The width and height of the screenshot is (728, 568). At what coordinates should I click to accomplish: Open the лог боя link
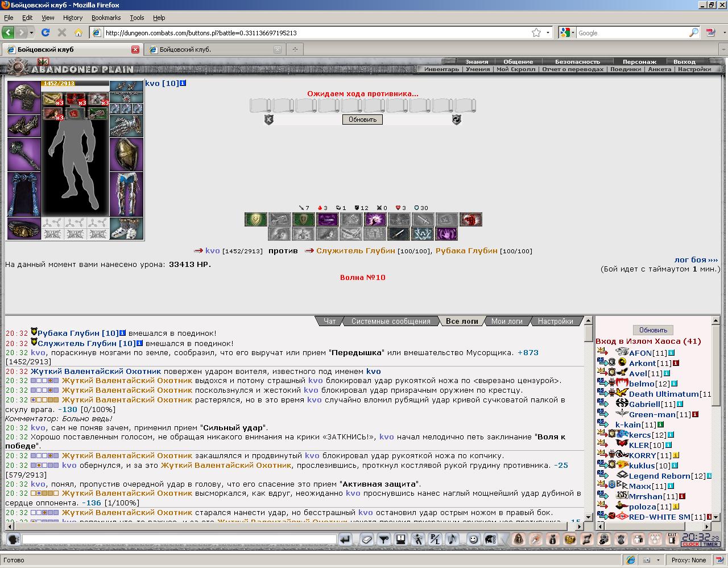(696, 260)
